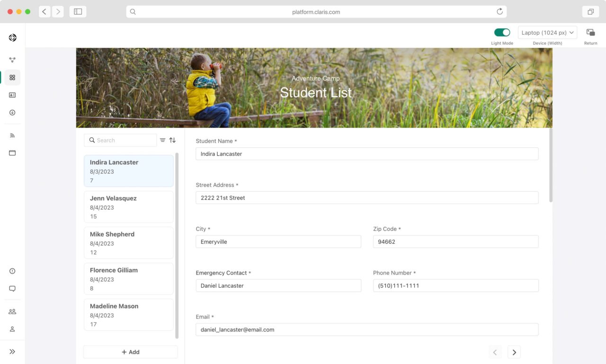Open the sort icon next to the filter

point(173,140)
